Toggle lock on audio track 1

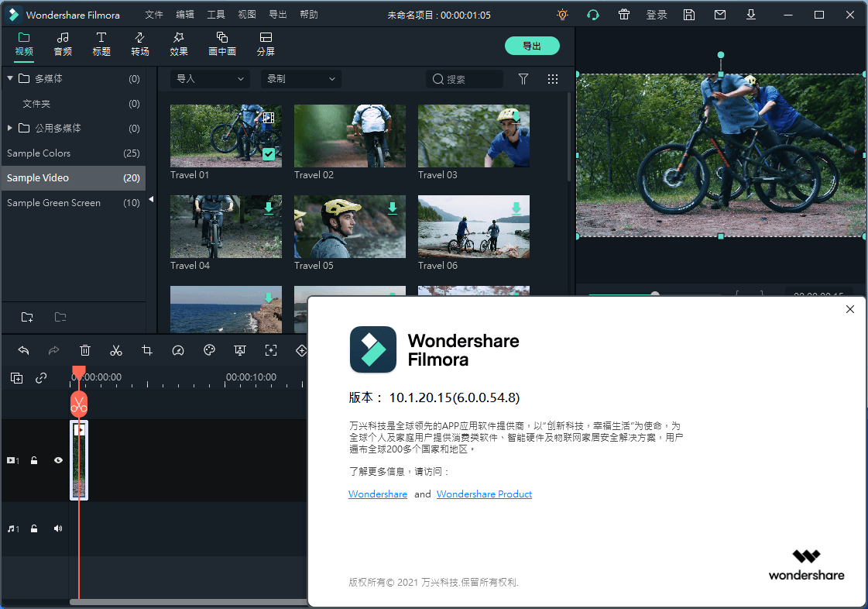point(34,528)
